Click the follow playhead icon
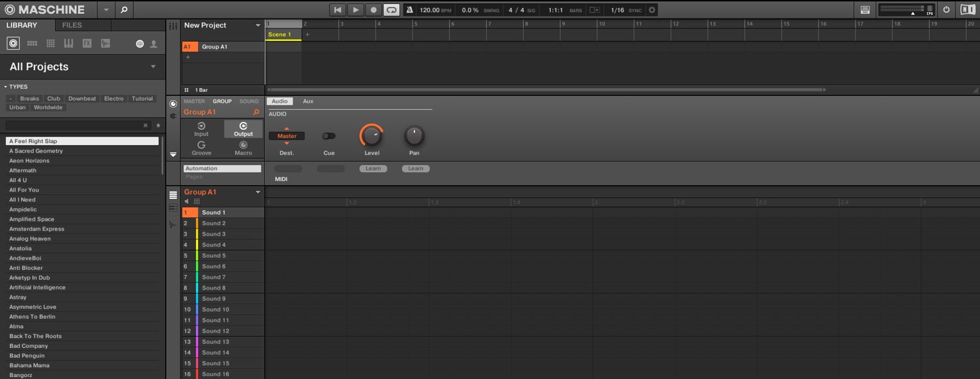The height and width of the screenshot is (379, 980). pos(594,10)
